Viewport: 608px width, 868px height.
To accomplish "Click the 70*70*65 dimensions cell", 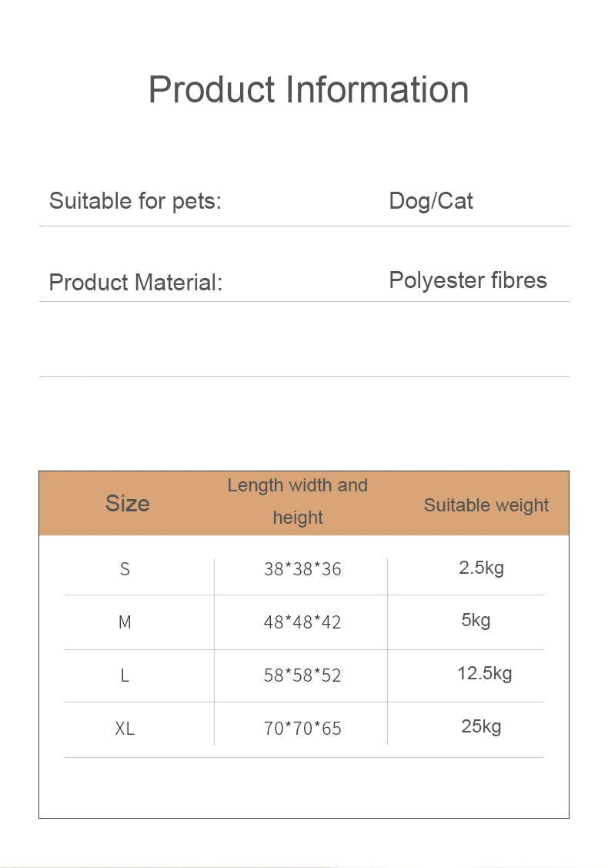I will (x=302, y=729).
